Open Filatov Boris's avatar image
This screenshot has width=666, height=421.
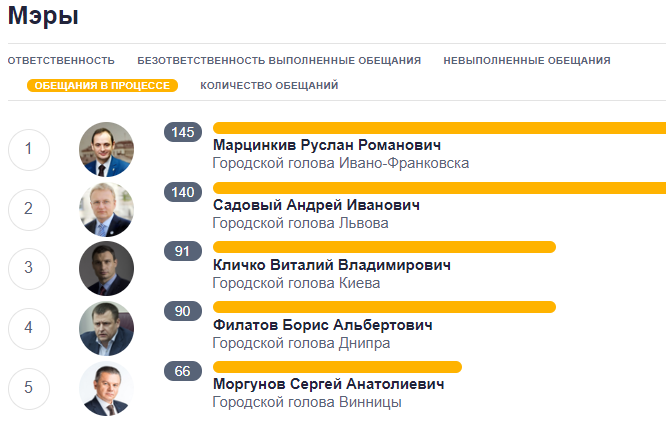point(106,328)
